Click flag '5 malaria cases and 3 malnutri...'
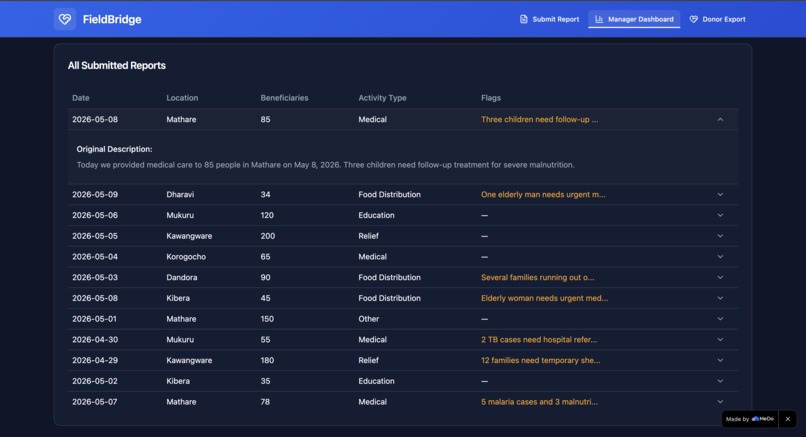This screenshot has height=437, width=806. click(540, 402)
